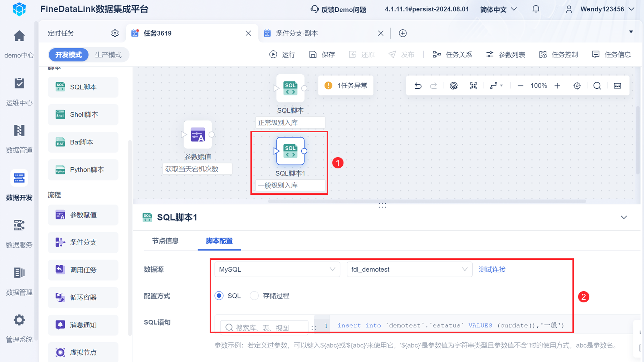Click the 定时任务 settings gear icon

pos(115,33)
